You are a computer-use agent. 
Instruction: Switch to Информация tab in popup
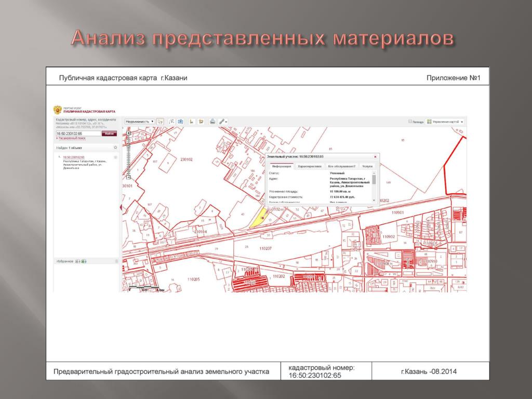(x=282, y=166)
